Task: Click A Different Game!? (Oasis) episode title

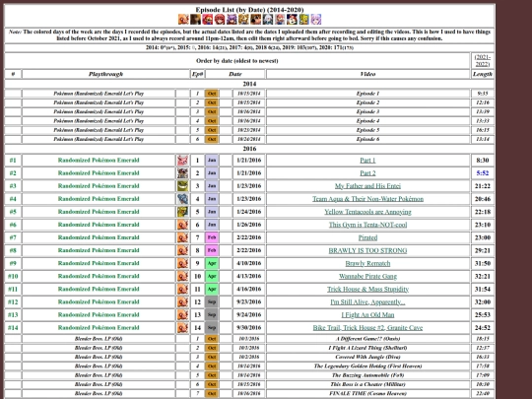Action: pos(367,339)
